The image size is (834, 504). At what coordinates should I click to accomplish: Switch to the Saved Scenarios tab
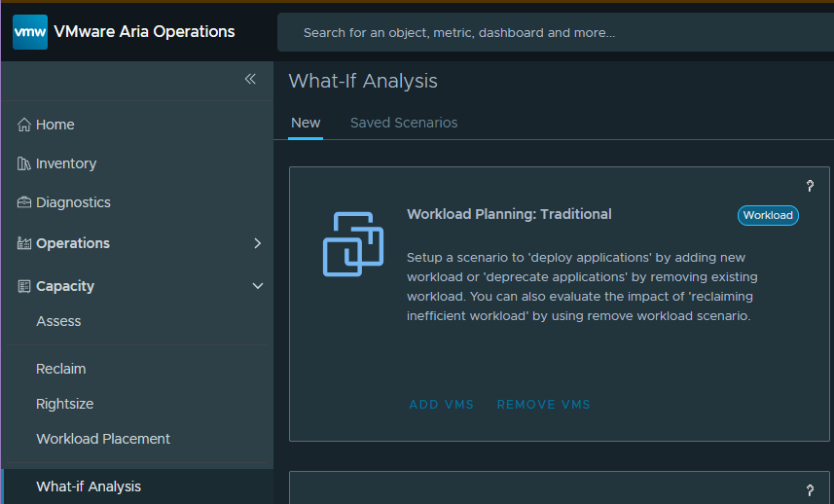[404, 123]
